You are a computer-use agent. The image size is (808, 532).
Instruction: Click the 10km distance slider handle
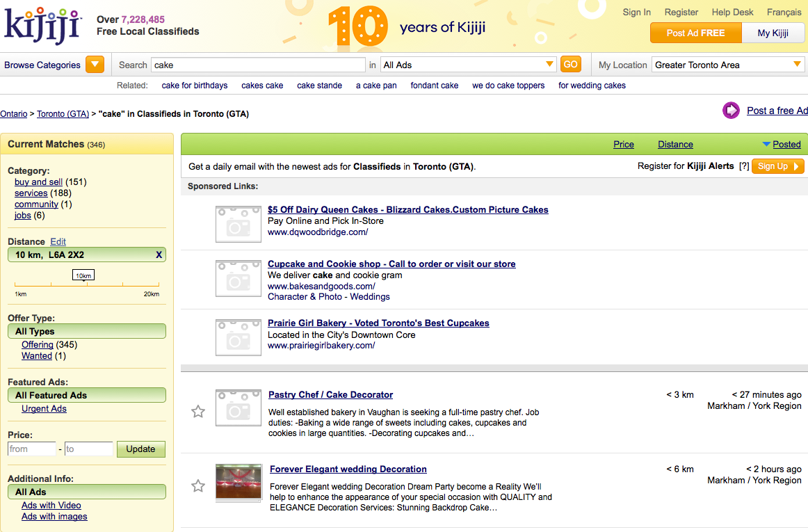(x=83, y=275)
